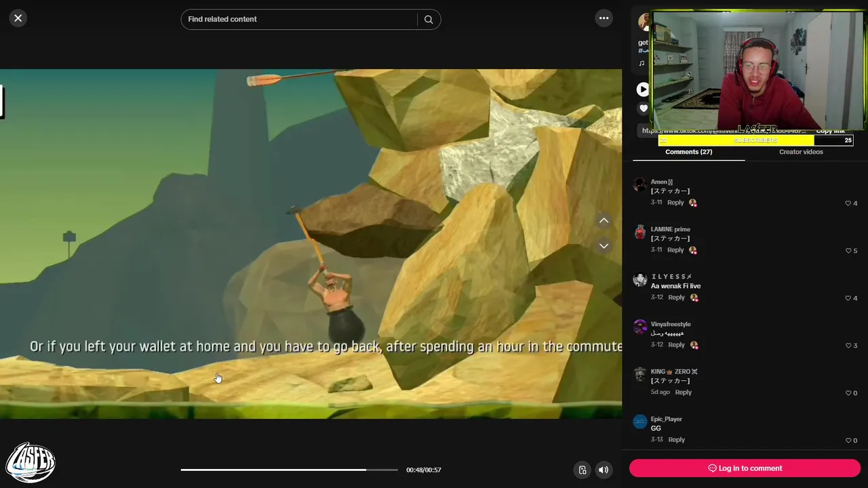Click the username LAMINE prime
This screenshot has width=868, height=488.
click(670, 229)
